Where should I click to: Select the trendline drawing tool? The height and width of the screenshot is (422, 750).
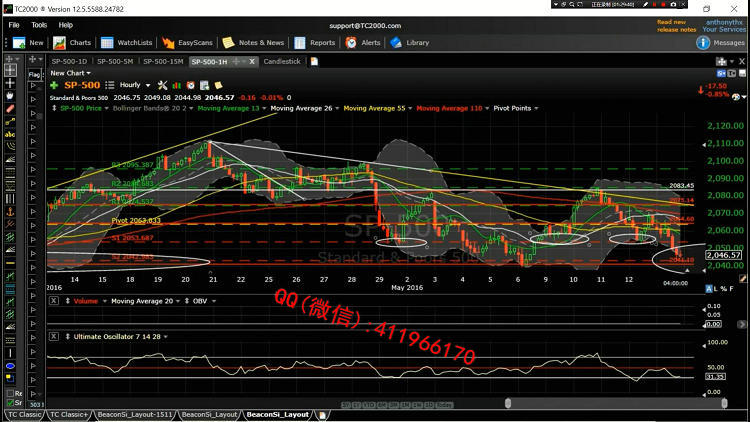point(10,122)
